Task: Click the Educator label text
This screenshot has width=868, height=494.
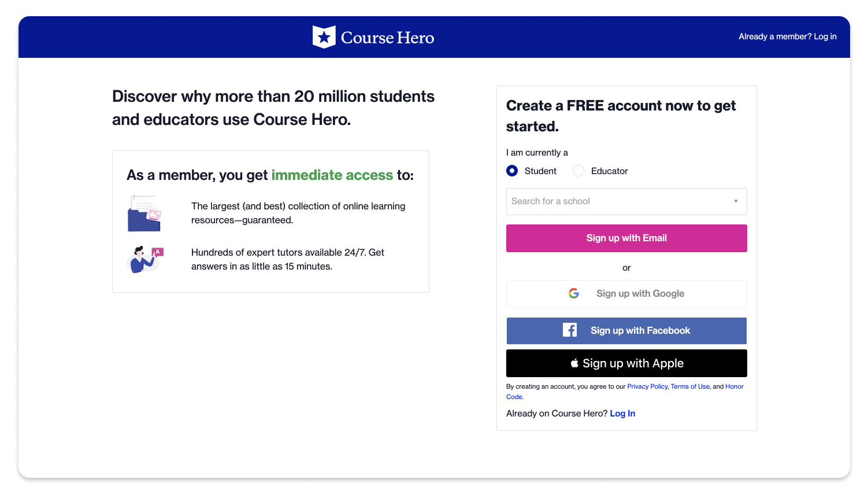Action: [609, 171]
